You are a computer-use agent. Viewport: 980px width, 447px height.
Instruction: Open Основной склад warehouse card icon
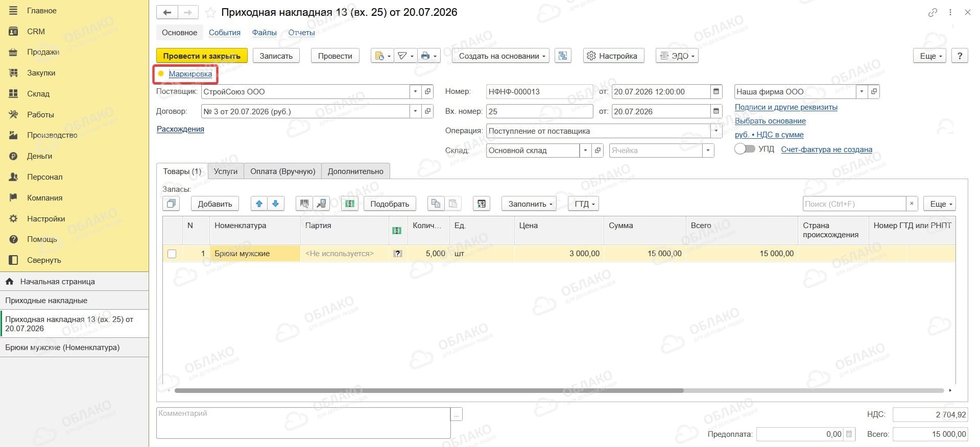597,151
